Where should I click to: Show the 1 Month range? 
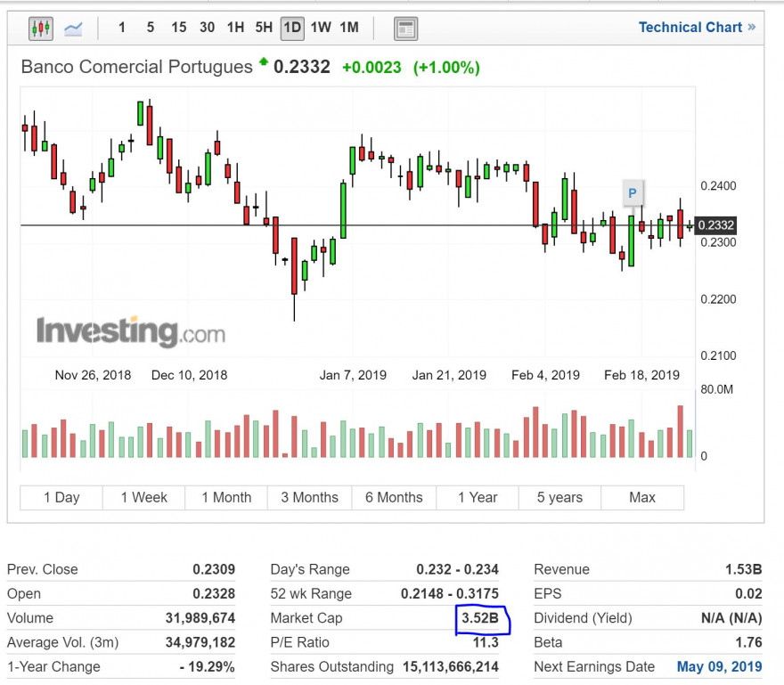tap(226, 498)
